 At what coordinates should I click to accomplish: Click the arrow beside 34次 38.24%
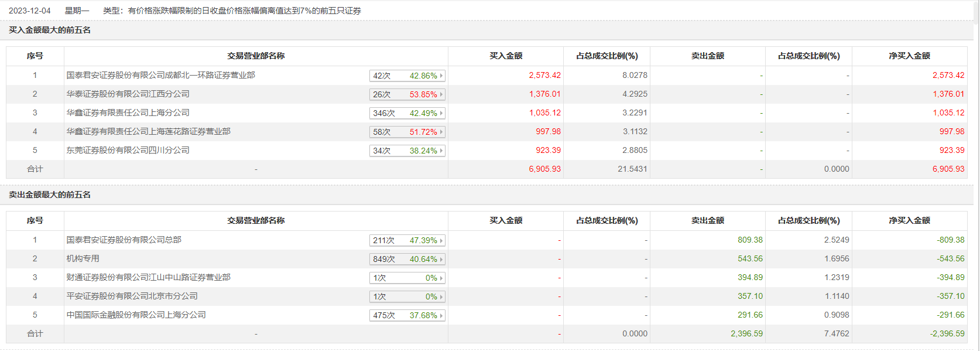(x=441, y=151)
